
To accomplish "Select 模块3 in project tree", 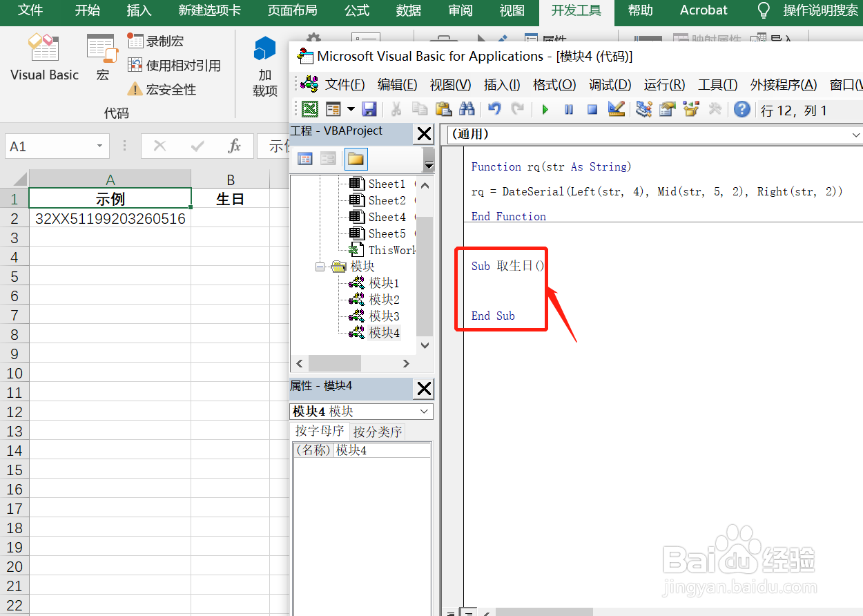I will click(384, 316).
